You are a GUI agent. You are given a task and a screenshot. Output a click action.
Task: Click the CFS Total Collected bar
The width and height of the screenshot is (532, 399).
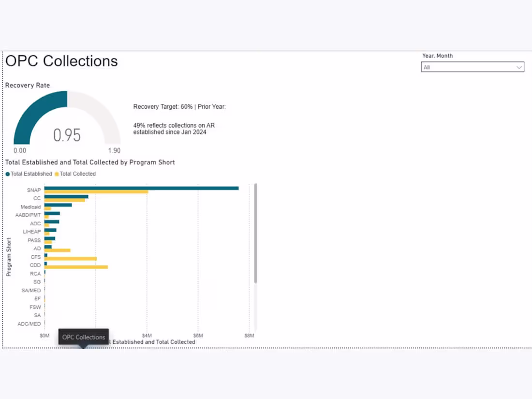coord(71,259)
